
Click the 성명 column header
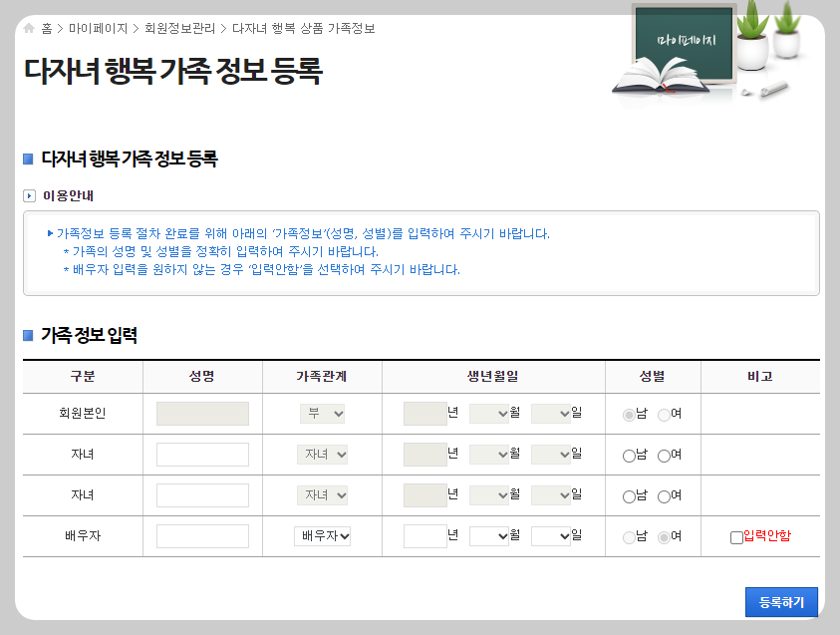pos(202,377)
